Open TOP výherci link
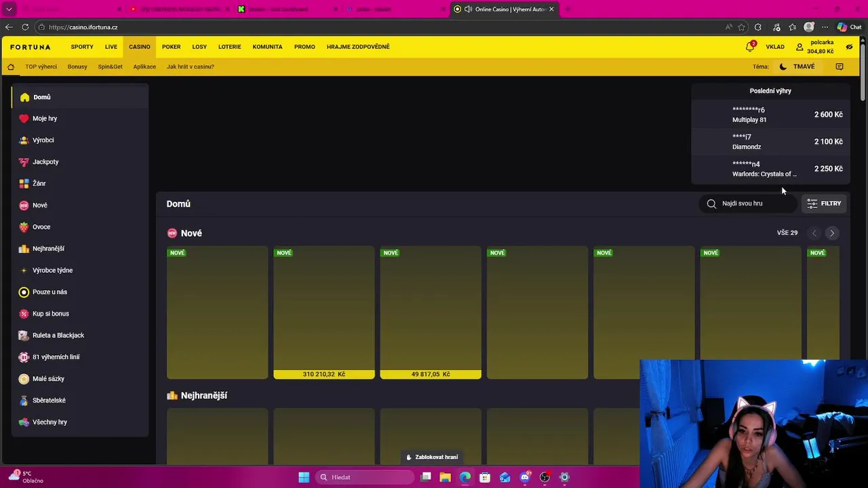This screenshot has width=868, height=488. coord(41,66)
